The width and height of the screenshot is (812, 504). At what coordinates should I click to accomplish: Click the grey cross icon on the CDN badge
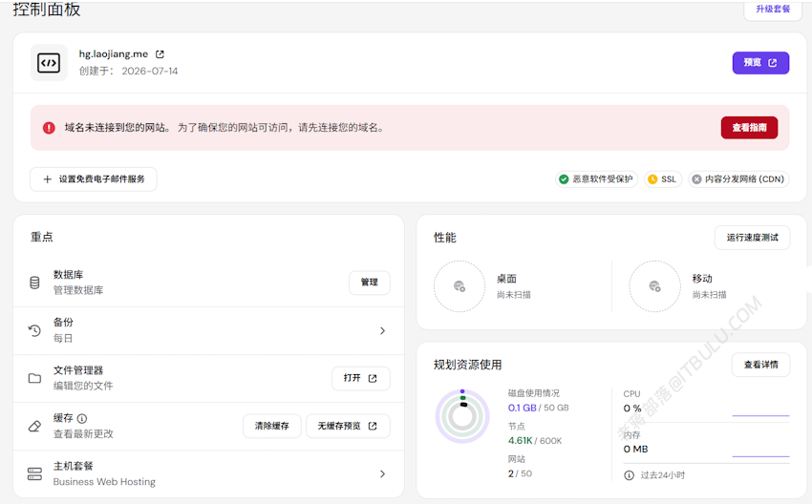coord(696,179)
